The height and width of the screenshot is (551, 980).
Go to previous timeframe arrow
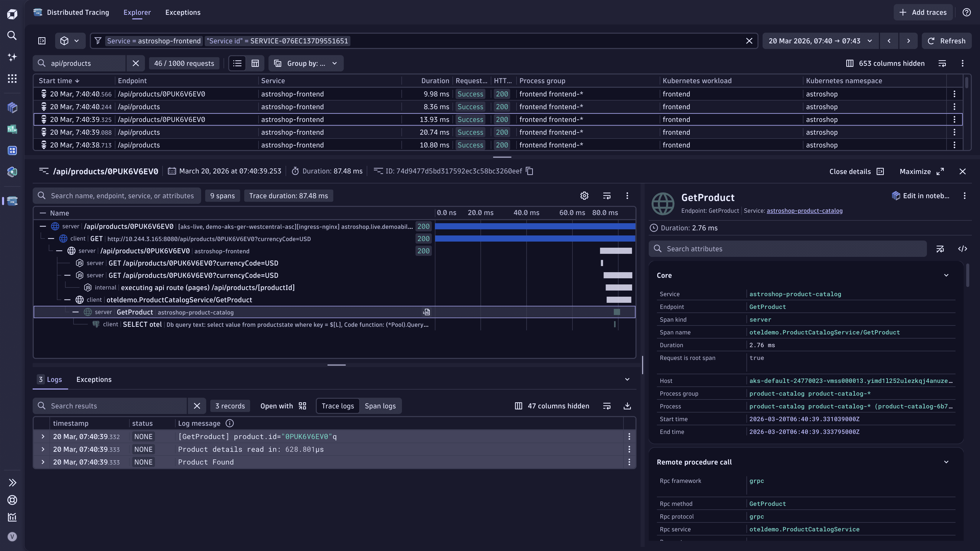pyautogui.click(x=889, y=41)
